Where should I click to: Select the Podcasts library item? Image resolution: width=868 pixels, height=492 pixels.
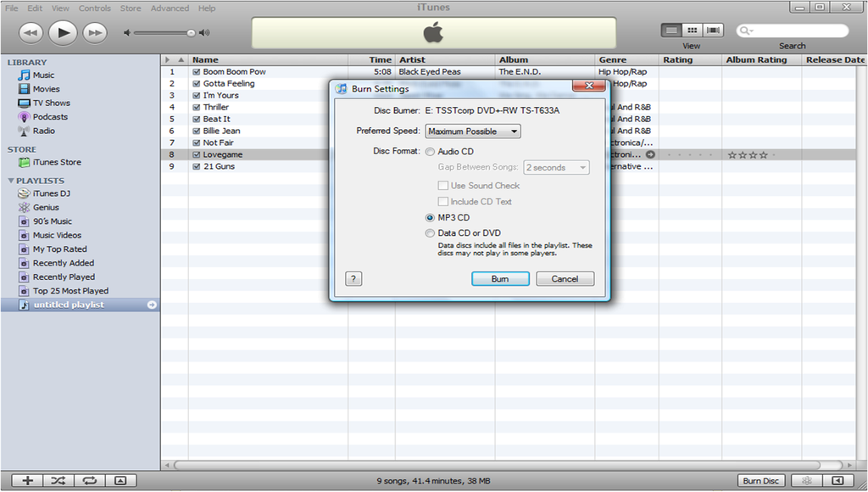pyautogui.click(x=51, y=117)
